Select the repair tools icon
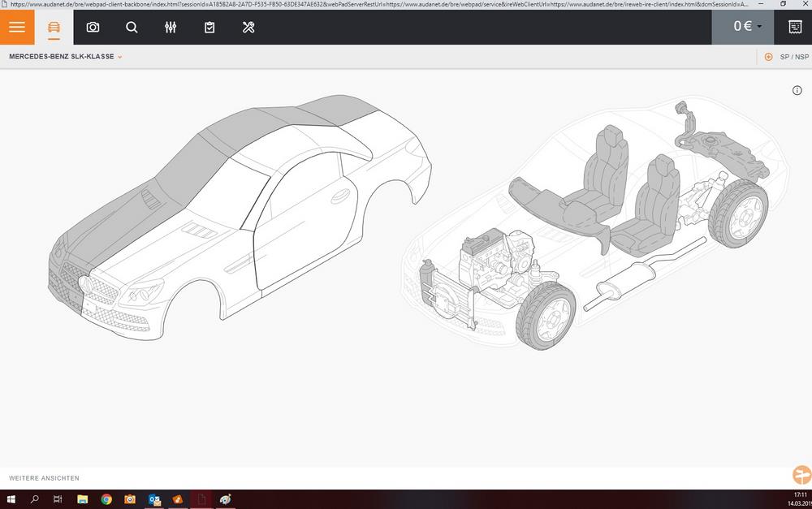The height and width of the screenshot is (509, 812). pos(248,27)
